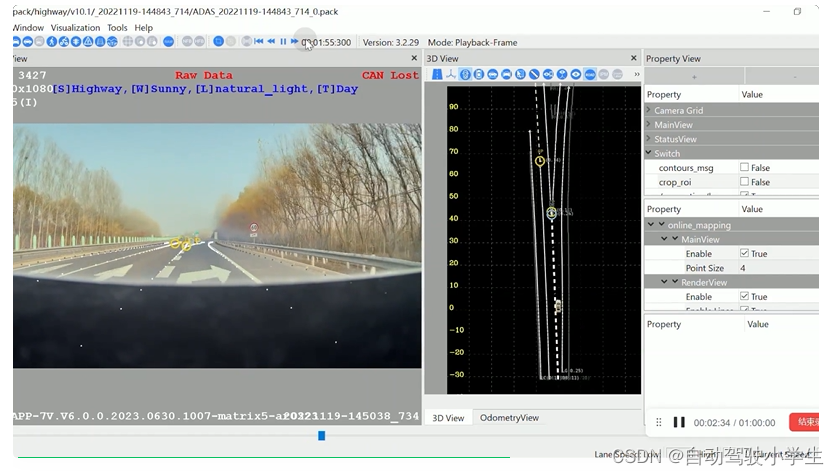Image resolution: width=839 pixels, height=475 pixels.
Task: Skip to the first frame
Action: tap(258, 42)
